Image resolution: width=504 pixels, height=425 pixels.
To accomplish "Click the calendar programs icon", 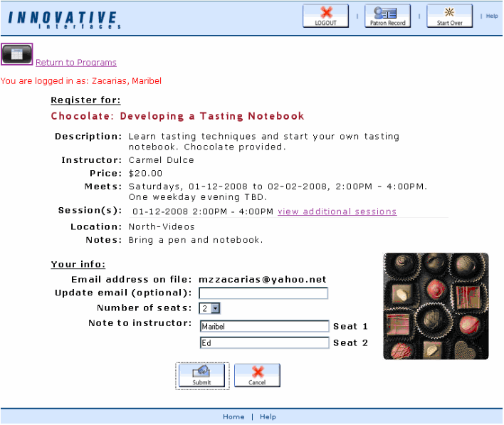I will coord(16,54).
